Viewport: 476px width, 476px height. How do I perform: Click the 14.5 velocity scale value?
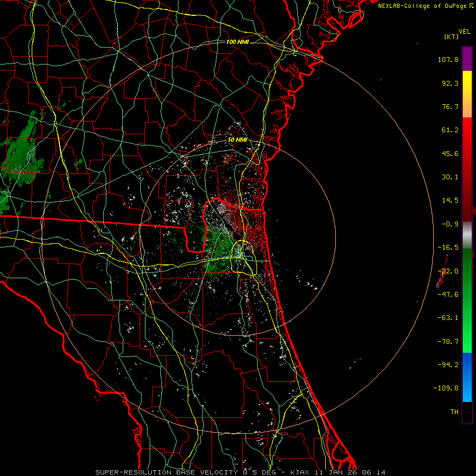(450, 200)
